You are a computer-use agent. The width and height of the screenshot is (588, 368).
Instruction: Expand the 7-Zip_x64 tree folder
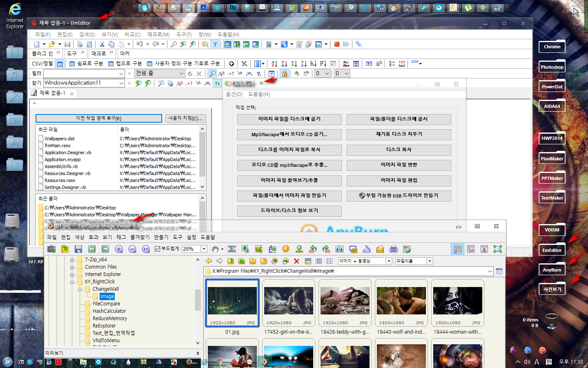tap(72, 260)
